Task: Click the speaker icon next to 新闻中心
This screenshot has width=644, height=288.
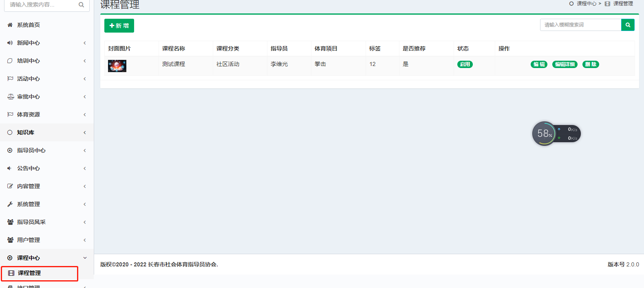Action: tap(10, 43)
